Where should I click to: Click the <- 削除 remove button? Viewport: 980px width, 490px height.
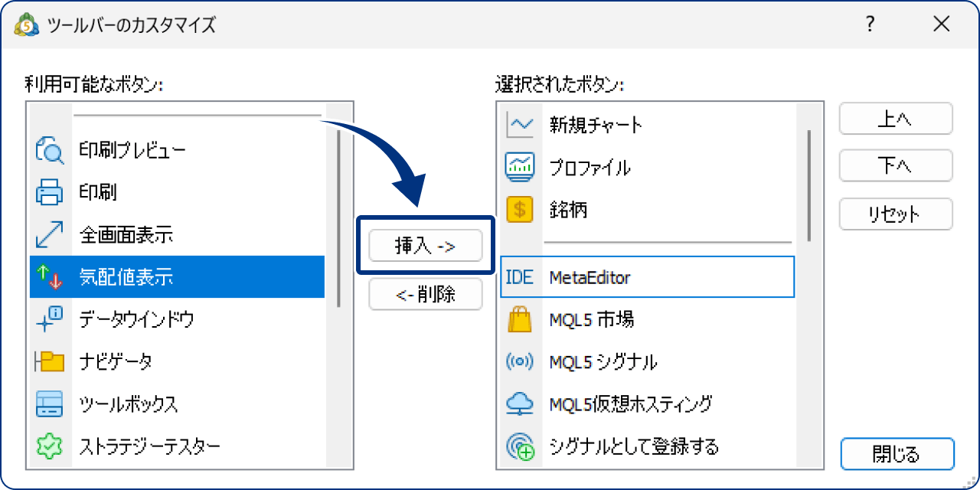425,294
